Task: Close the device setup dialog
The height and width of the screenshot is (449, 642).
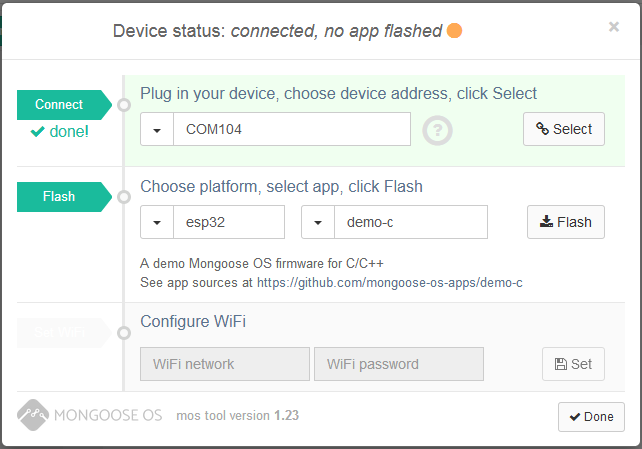Action: point(614,27)
